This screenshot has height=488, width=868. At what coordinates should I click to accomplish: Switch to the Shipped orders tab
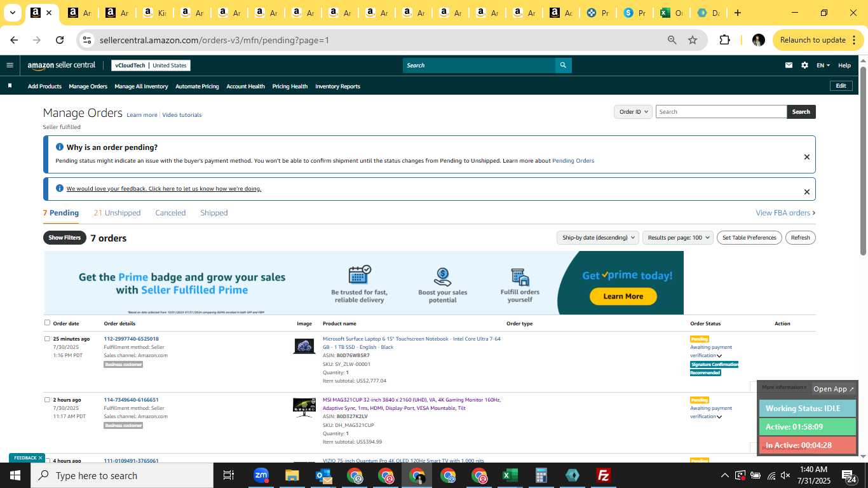[x=214, y=213]
